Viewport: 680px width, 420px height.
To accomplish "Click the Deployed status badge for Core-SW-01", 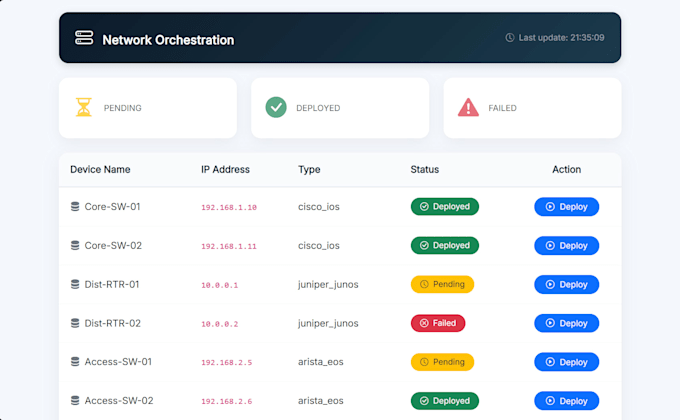I will tap(445, 207).
